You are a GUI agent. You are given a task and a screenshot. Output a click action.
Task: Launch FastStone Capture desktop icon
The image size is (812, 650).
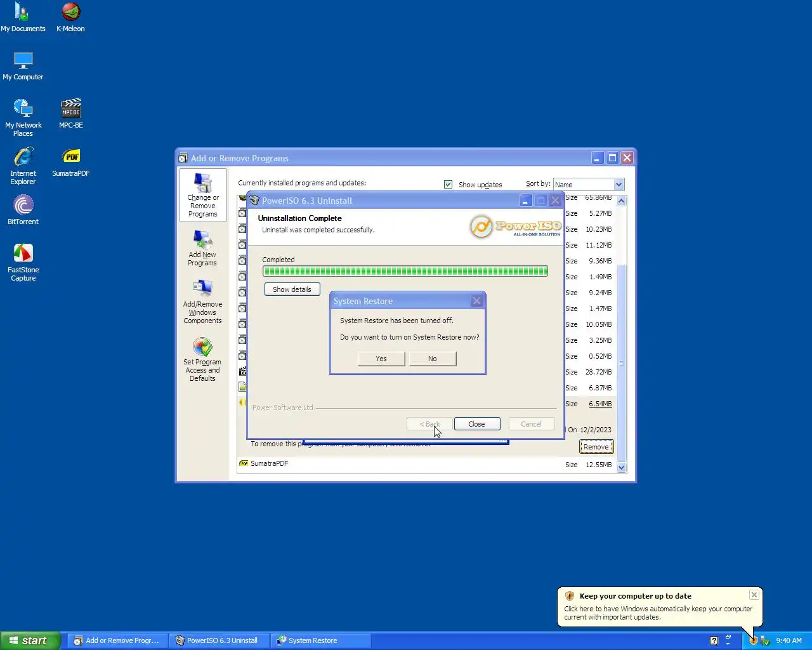click(x=23, y=263)
